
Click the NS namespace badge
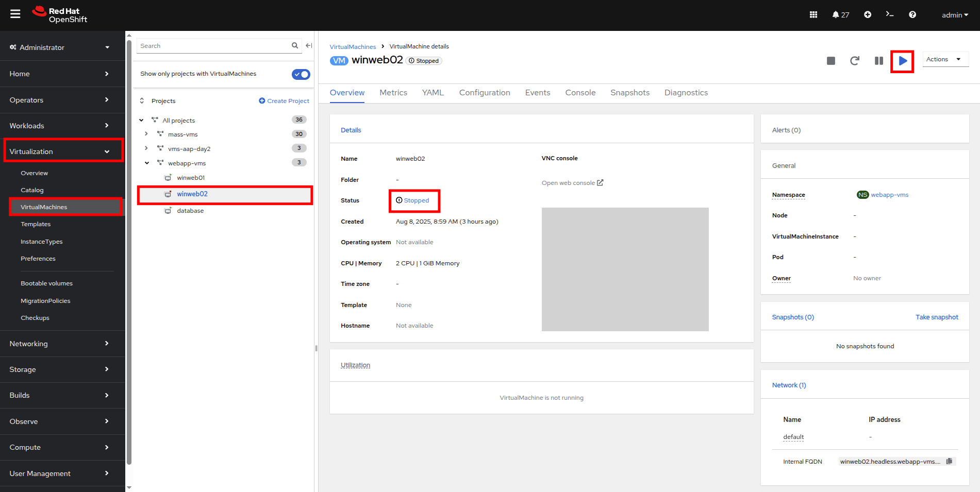point(862,195)
